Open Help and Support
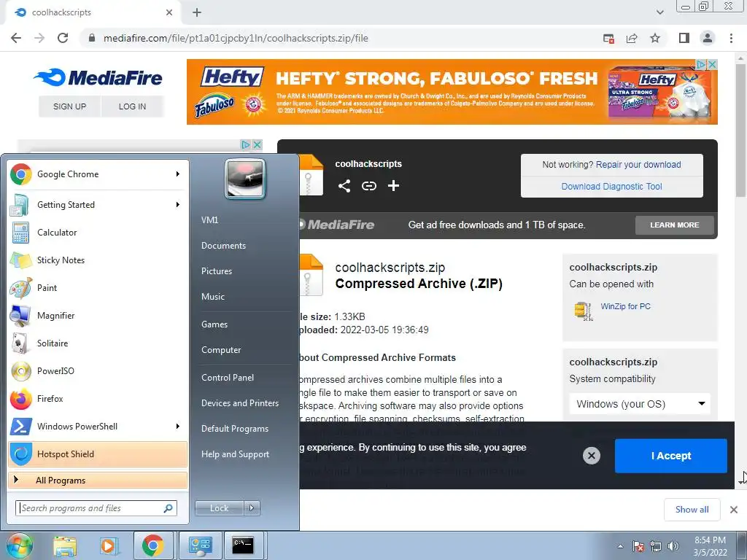 click(x=236, y=454)
